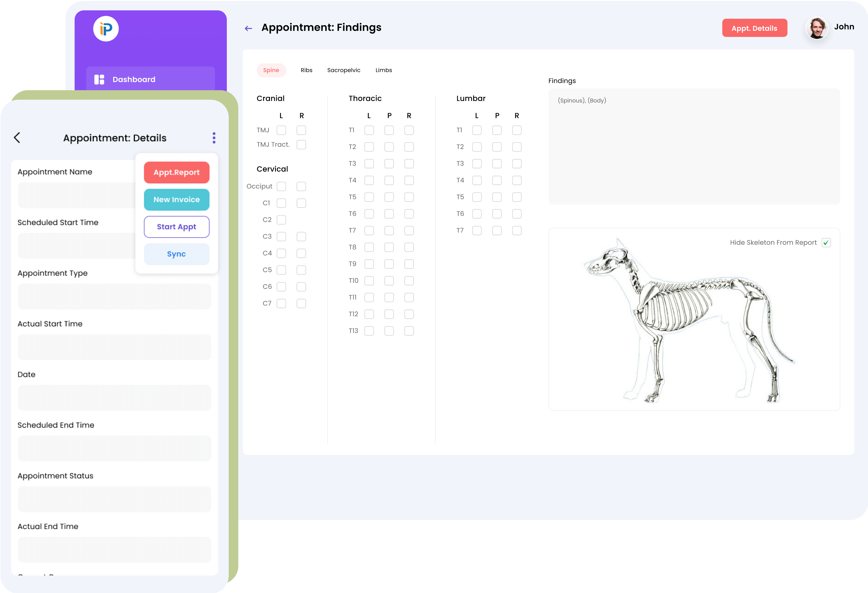Screen dimensions: 868x593
Task: Select the Limbs tab
Action: click(x=383, y=70)
